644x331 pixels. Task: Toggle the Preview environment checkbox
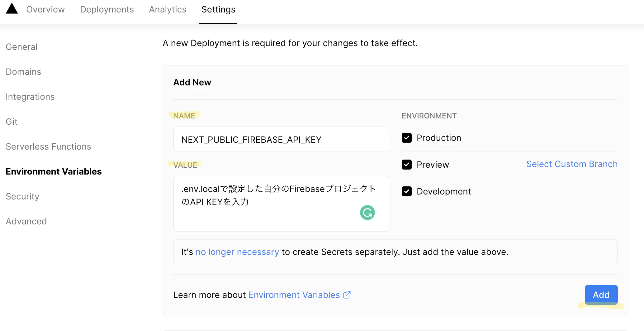pyautogui.click(x=407, y=165)
